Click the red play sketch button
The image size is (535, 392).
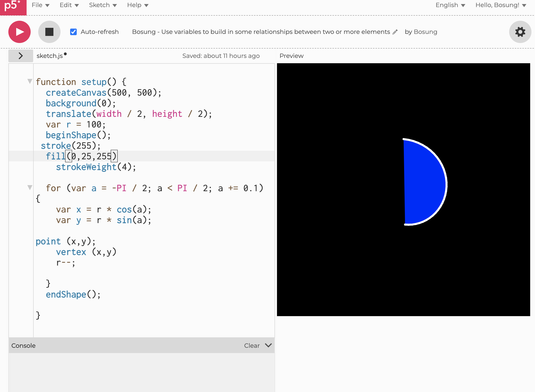(19, 32)
